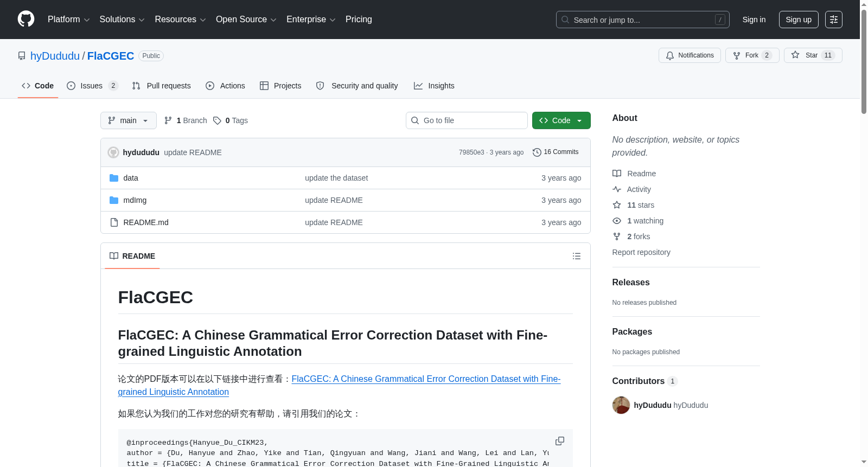Click the tag icon next to 0 Tags
This screenshot has width=868, height=467.
click(x=217, y=120)
